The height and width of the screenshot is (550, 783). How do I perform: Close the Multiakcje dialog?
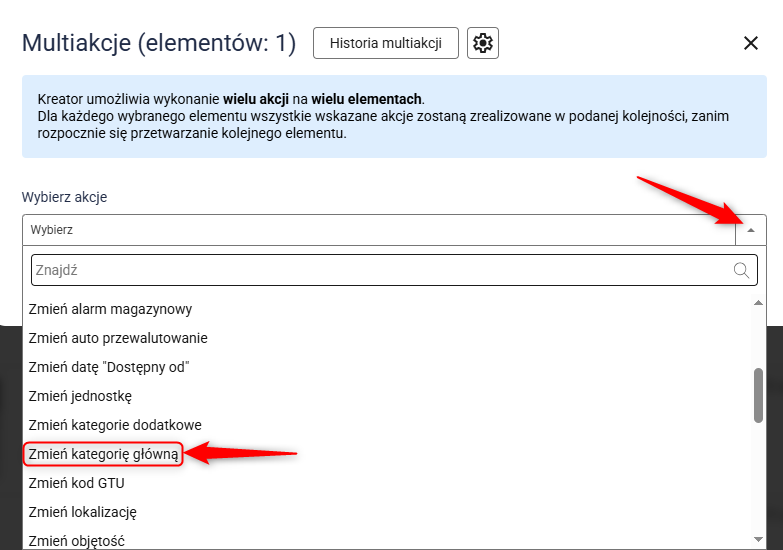751,43
